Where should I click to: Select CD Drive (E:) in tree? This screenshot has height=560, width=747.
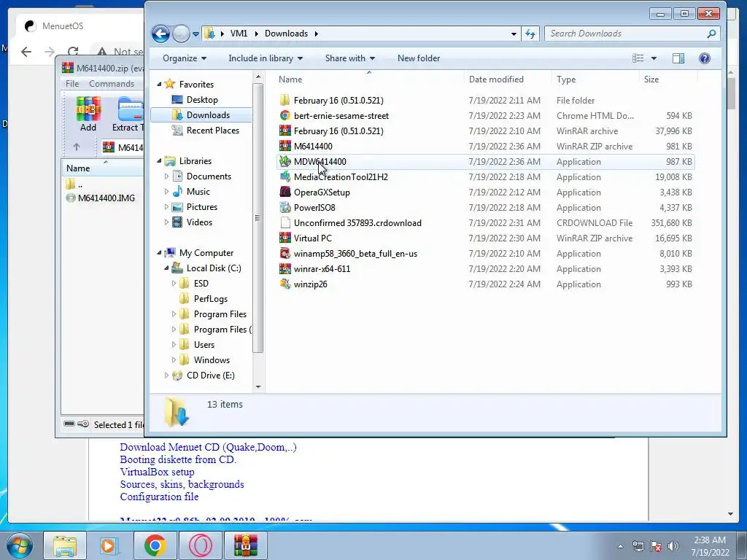pyautogui.click(x=211, y=376)
